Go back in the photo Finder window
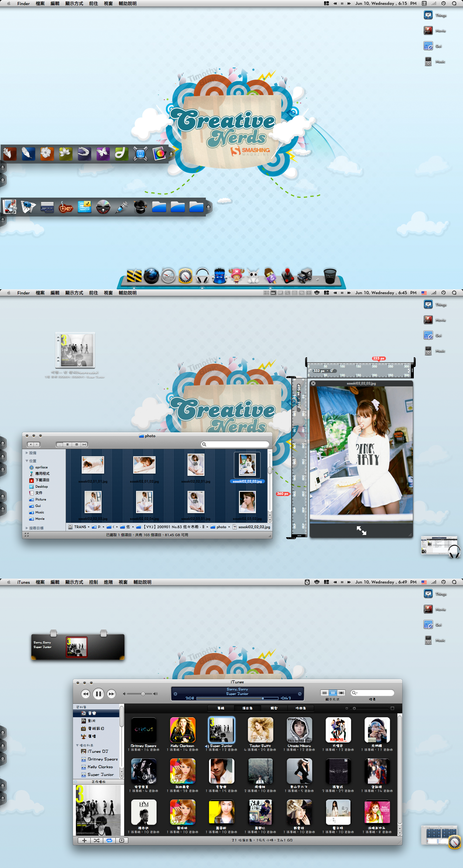 (x=31, y=444)
